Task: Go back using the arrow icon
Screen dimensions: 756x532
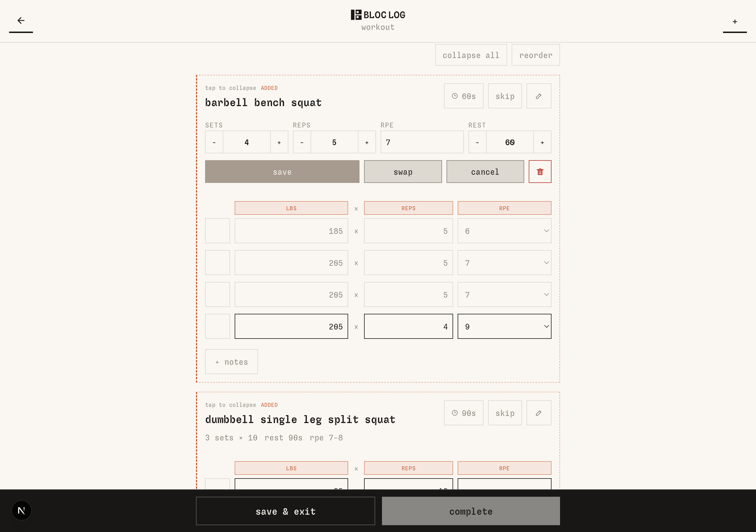Action: [21, 21]
